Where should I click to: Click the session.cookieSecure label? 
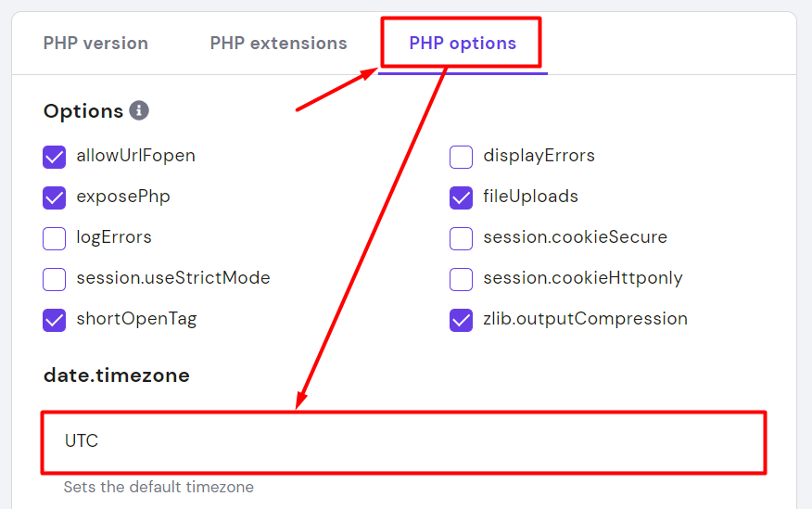click(575, 237)
